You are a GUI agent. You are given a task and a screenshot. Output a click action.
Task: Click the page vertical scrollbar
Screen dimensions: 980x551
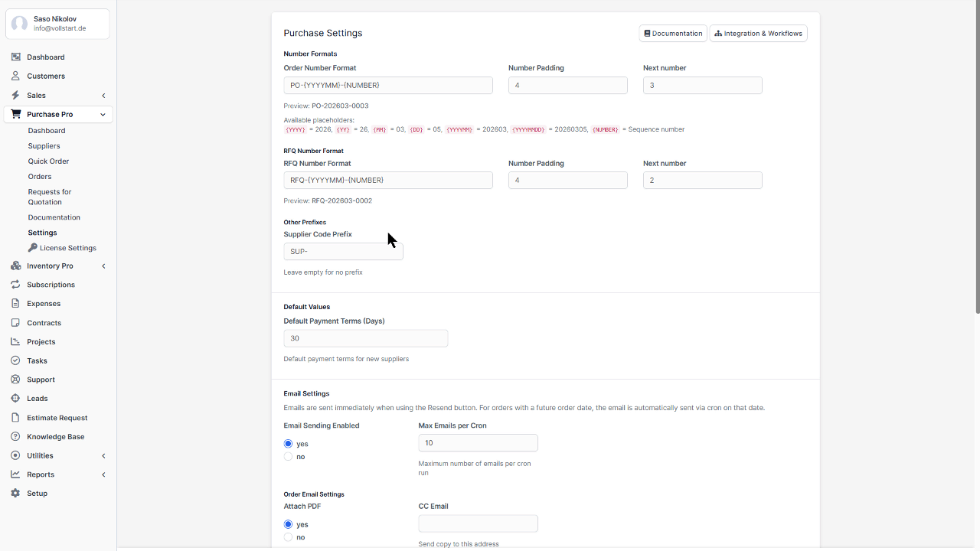click(x=977, y=157)
